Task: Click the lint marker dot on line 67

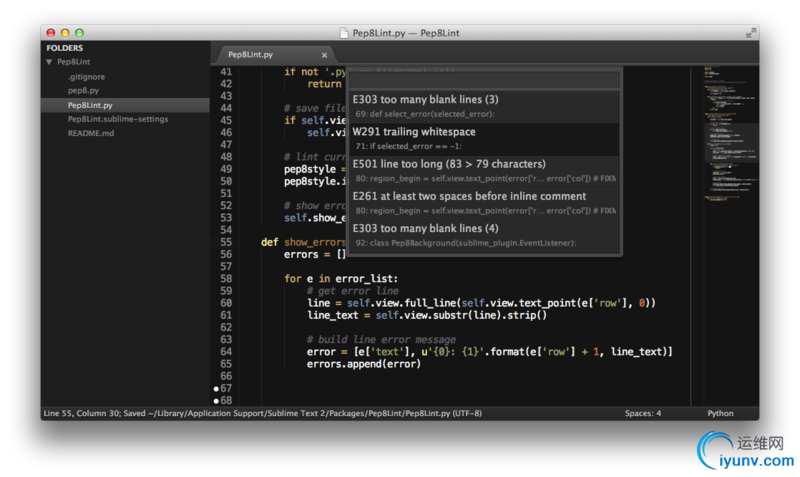Action: point(216,389)
